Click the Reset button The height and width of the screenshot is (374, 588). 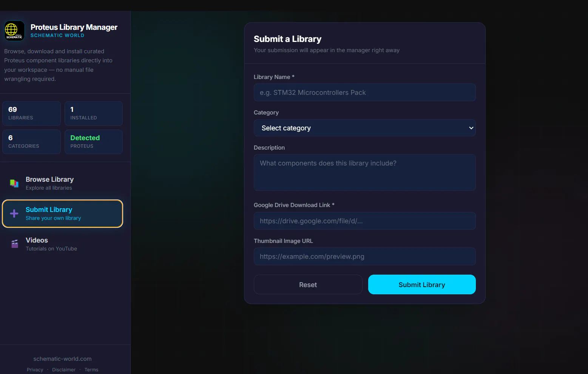pos(308,284)
